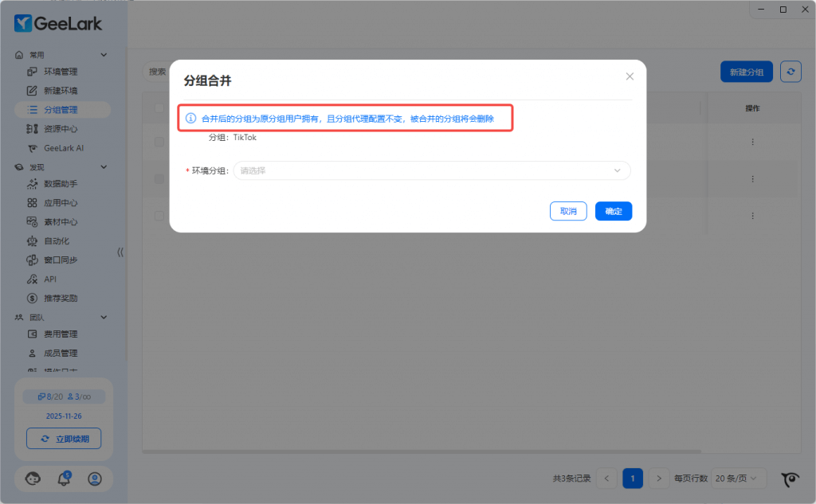Click the 取消 button in merge dialog
The width and height of the screenshot is (816, 504).
click(x=568, y=211)
